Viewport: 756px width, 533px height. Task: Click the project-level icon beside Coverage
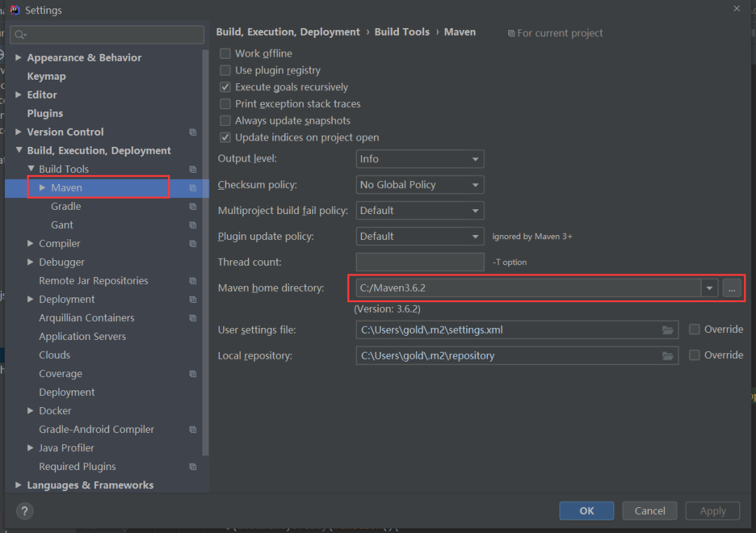coord(193,374)
